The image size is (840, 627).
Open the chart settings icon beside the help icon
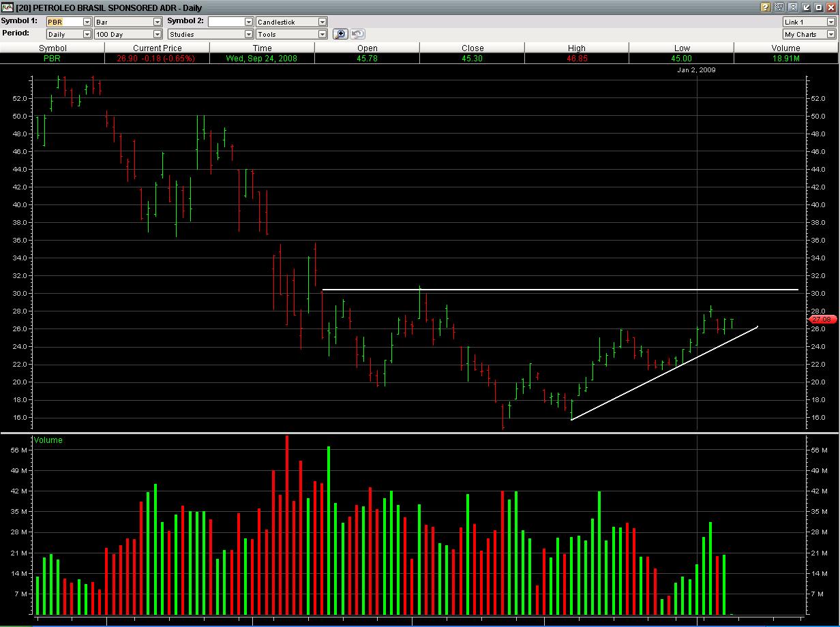click(779, 7)
